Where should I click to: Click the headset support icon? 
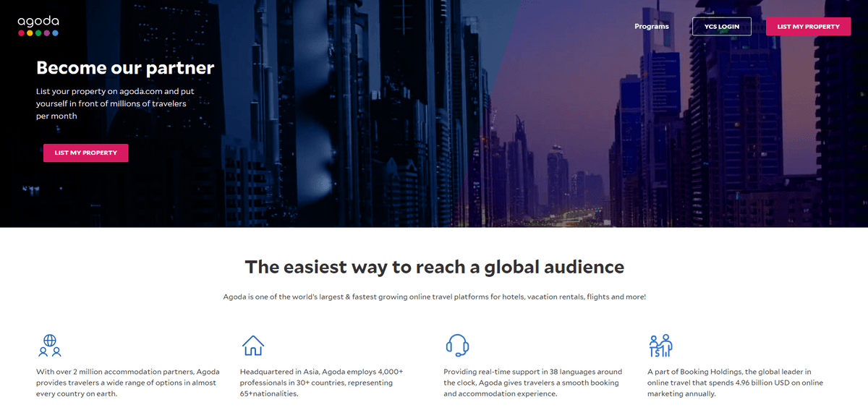(457, 345)
